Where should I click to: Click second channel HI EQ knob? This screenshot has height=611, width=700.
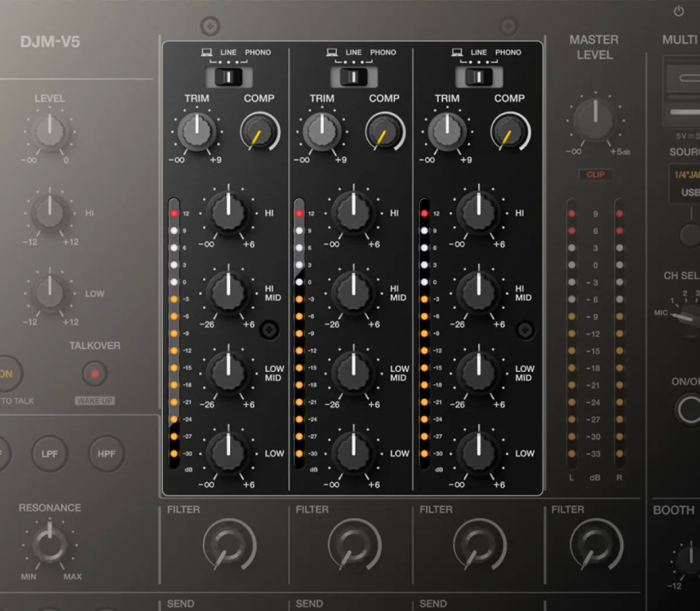(x=353, y=213)
